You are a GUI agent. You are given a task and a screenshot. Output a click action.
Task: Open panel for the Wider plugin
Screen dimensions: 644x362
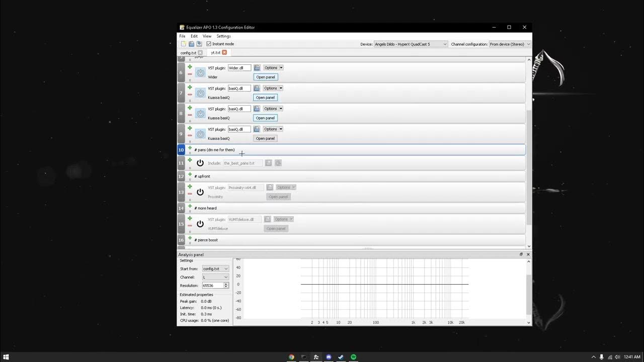click(265, 77)
